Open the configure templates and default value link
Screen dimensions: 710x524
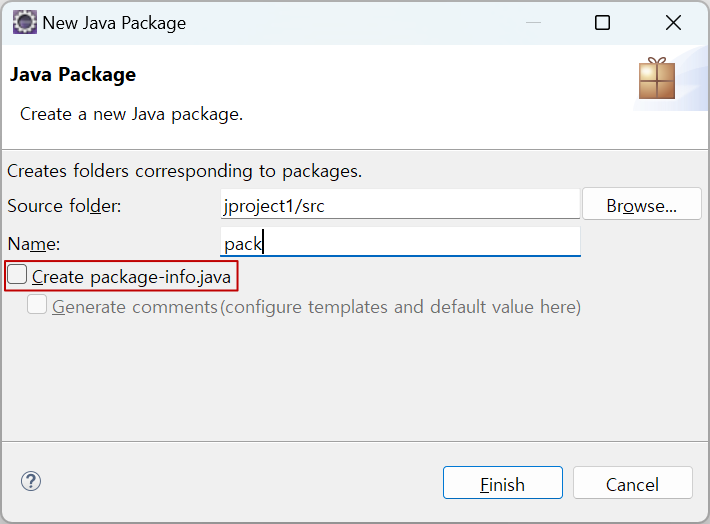pyautogui.click(x=400, y=307)
